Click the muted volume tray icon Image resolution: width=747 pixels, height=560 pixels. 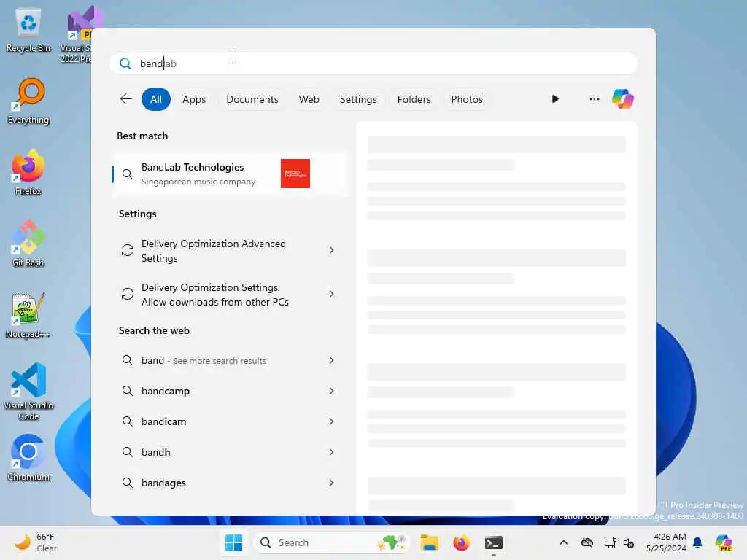point(628,542)
